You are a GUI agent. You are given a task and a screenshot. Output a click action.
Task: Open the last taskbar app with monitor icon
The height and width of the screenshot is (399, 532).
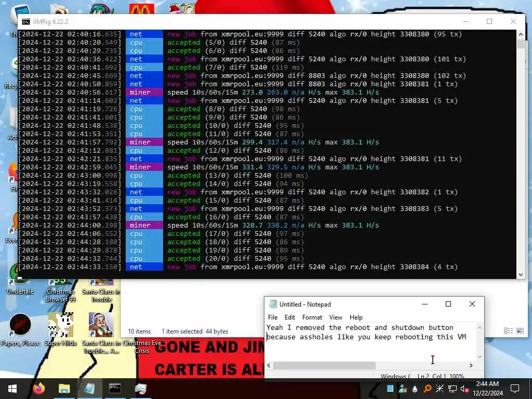click(140, 389)
